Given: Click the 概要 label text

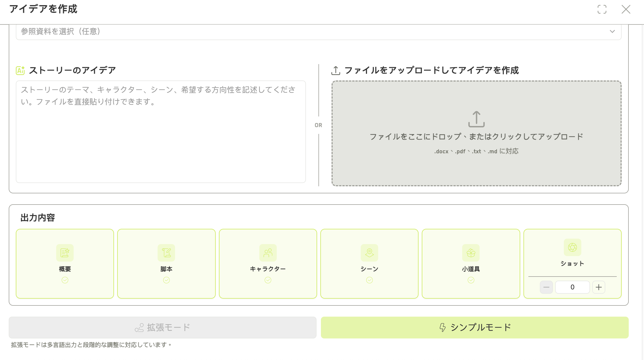Looking at the screenshot, I should point(65,269).
